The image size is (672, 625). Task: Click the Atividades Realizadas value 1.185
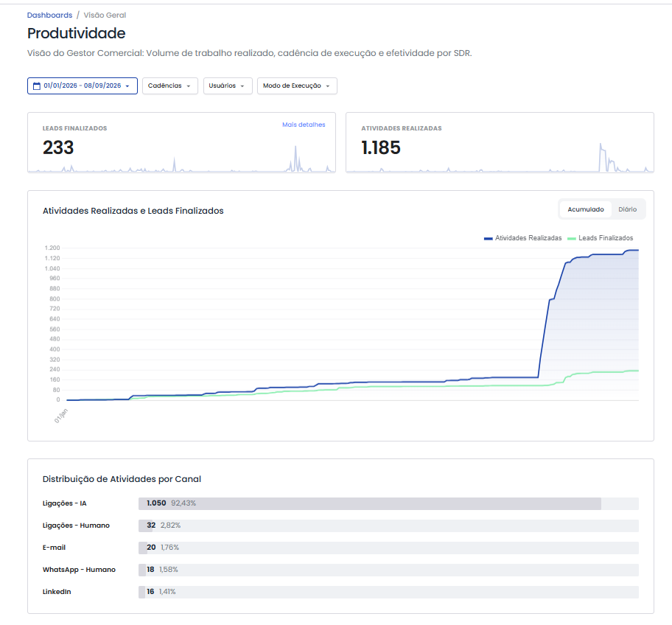click(x=380, y=147)
